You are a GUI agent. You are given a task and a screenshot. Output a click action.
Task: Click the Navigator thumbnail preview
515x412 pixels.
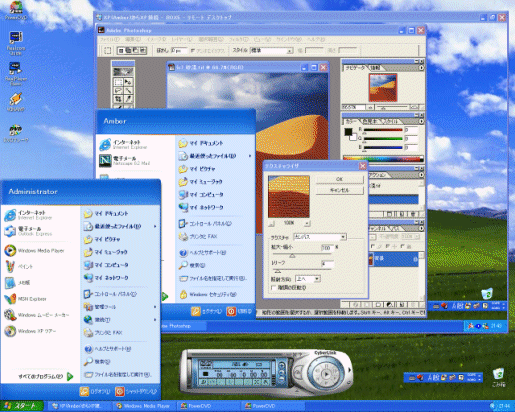point(383,87)
